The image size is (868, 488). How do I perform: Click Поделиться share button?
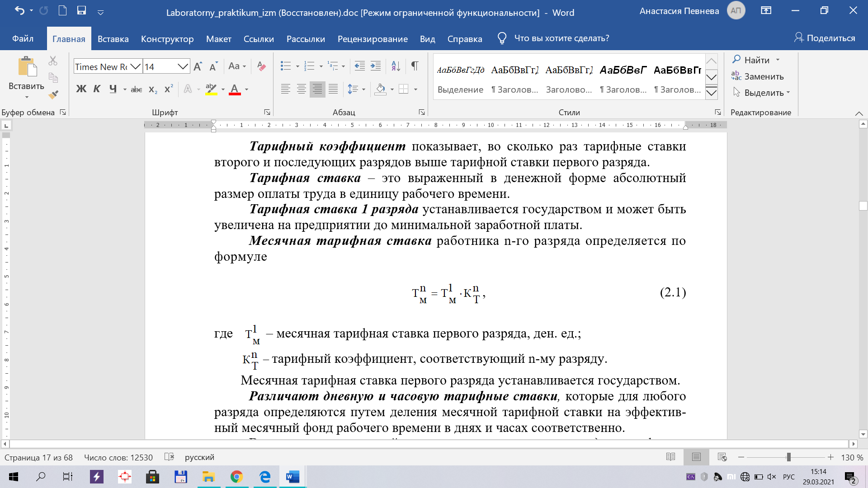825,38
